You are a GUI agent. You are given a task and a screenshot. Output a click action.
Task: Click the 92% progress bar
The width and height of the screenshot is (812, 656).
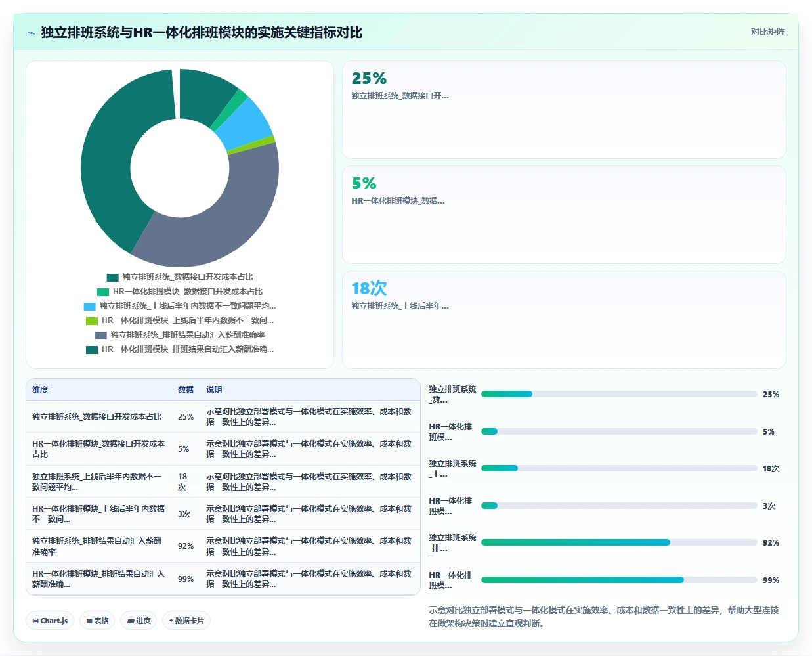point(619,542)
